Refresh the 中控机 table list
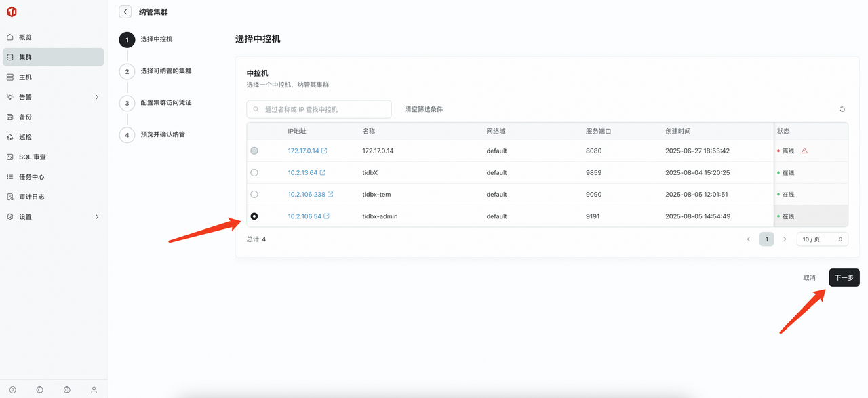The image size is (868, 398). tap(842, 108)
